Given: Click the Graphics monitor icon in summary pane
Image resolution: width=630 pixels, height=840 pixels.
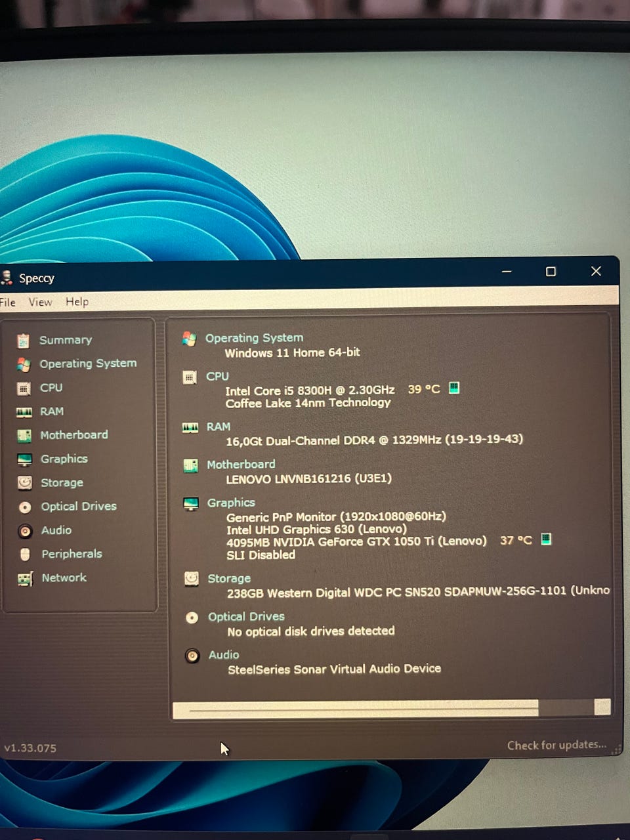Looking at the screenshot, I should [x=191, y=503].
